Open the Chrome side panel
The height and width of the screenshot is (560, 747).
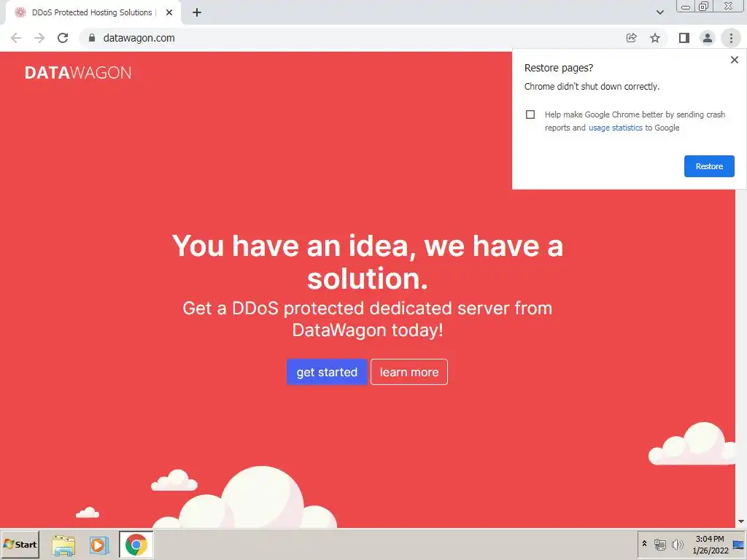tap(684, 38)
